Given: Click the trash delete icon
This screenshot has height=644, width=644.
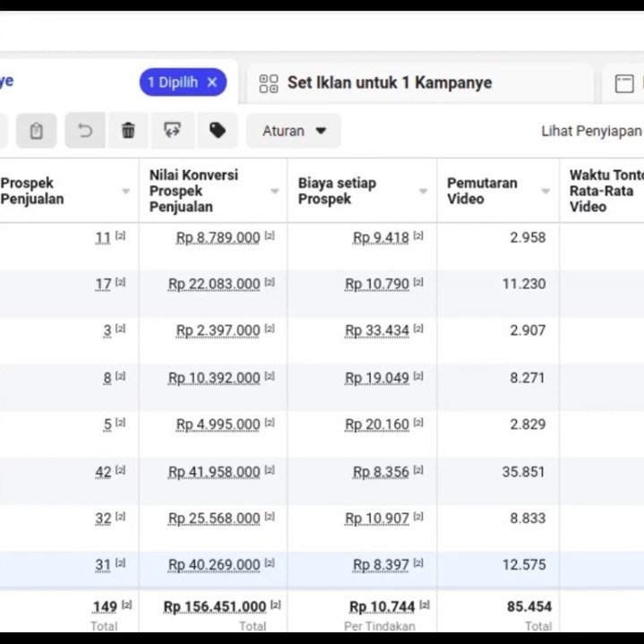Looking at the screenshot, I should [x=128, y=131].
